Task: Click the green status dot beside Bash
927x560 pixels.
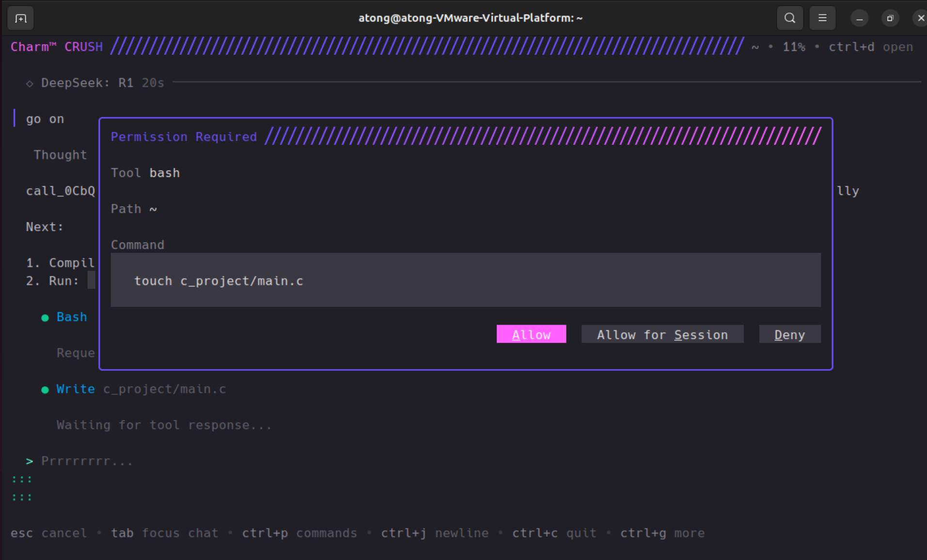Action: pos(45,318)
